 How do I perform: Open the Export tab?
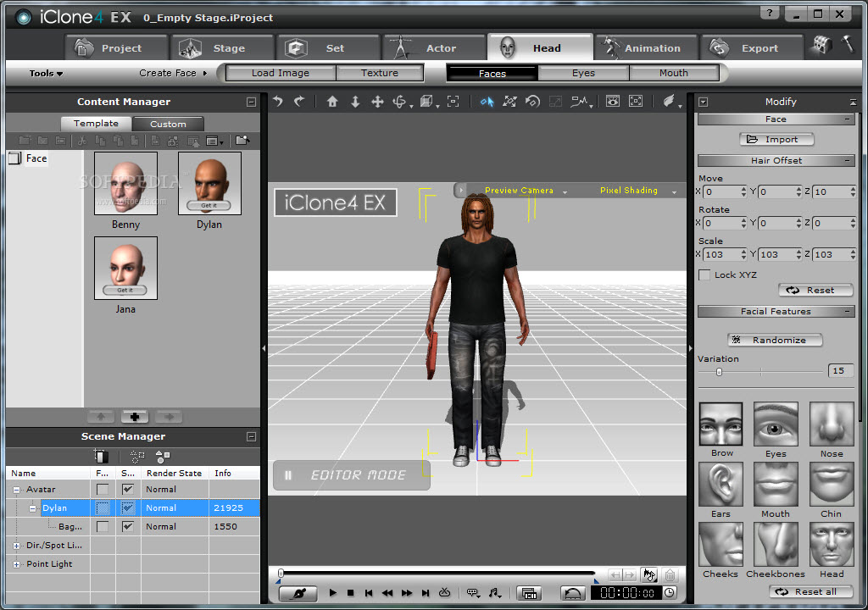pyautogui.click(x=753, y=47)
